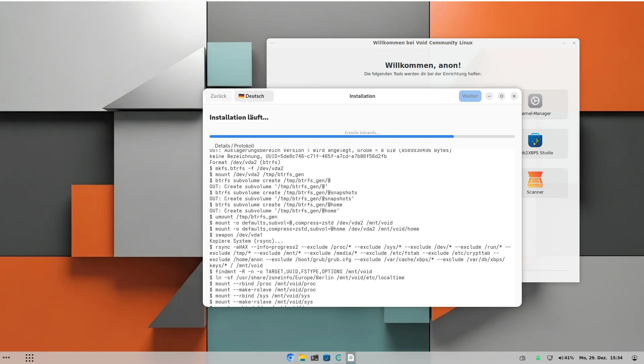Open Chromium browser from taskbar

[290, 358]
